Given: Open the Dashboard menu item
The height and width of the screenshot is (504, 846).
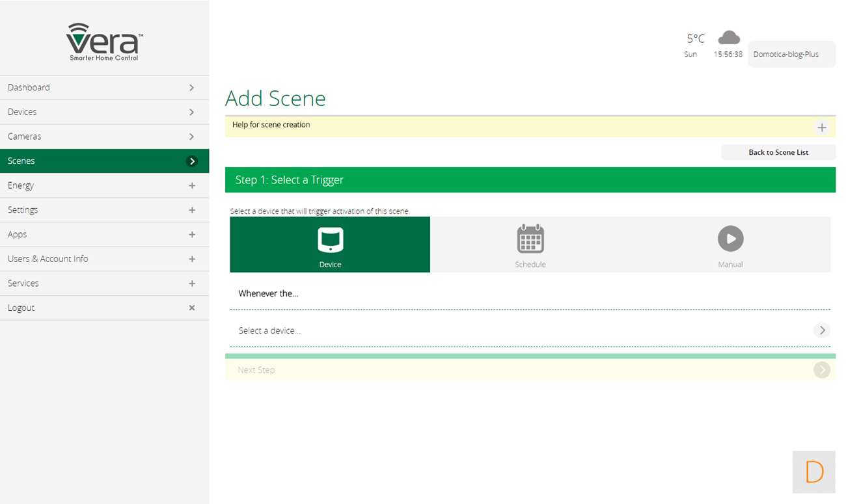Looking at the screenshot, I should [x=104, y=88].
